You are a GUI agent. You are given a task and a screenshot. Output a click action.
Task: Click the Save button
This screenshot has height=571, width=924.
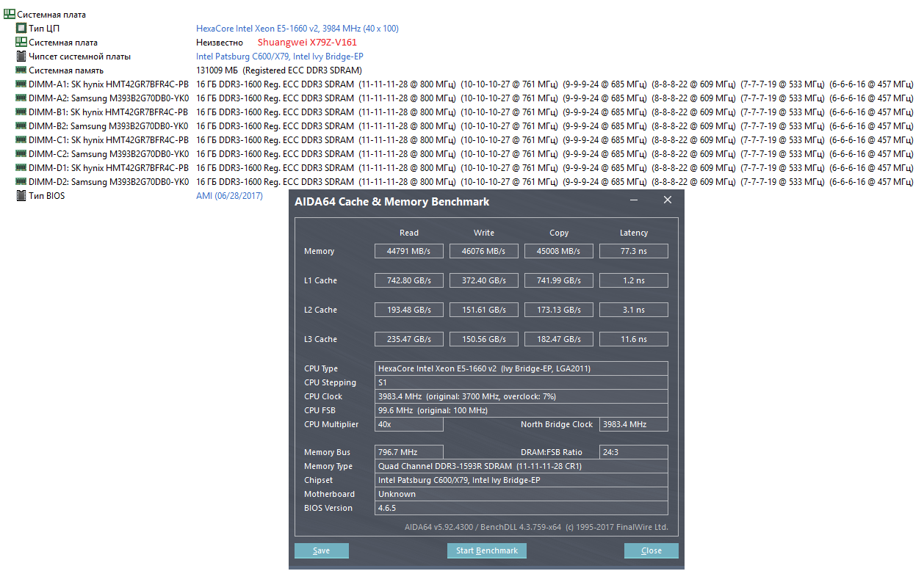click(x=322, y=550)
